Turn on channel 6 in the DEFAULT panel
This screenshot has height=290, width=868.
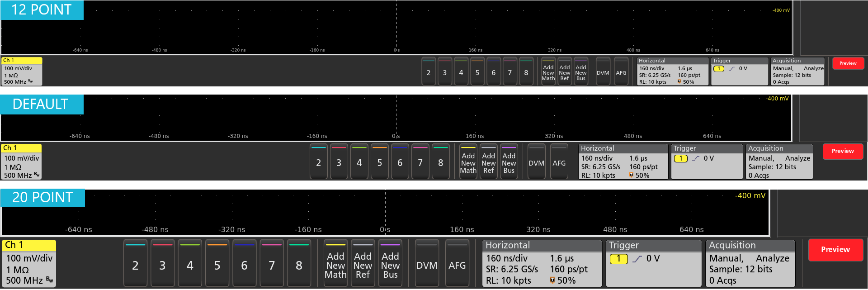tap(400, 162)
